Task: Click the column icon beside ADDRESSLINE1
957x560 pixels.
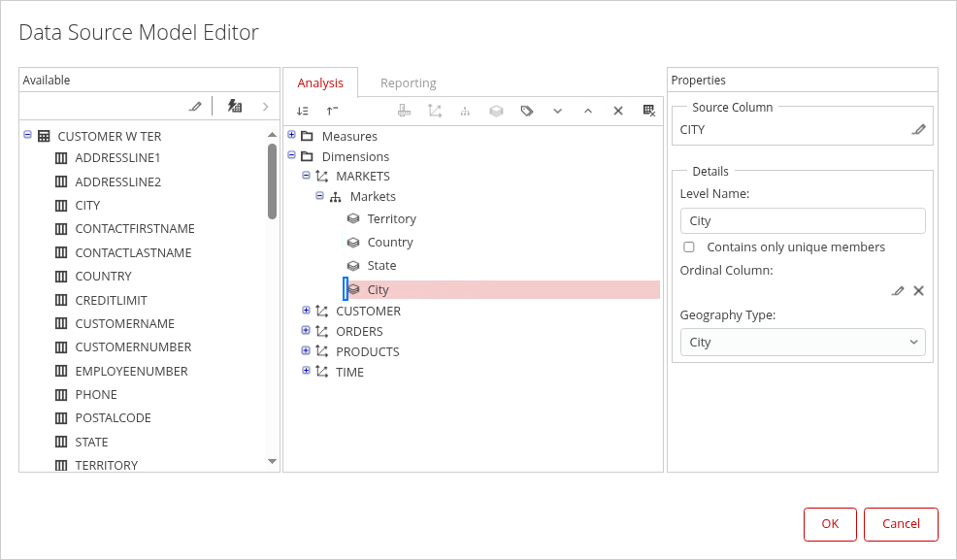Action: (x=61, y=158)
